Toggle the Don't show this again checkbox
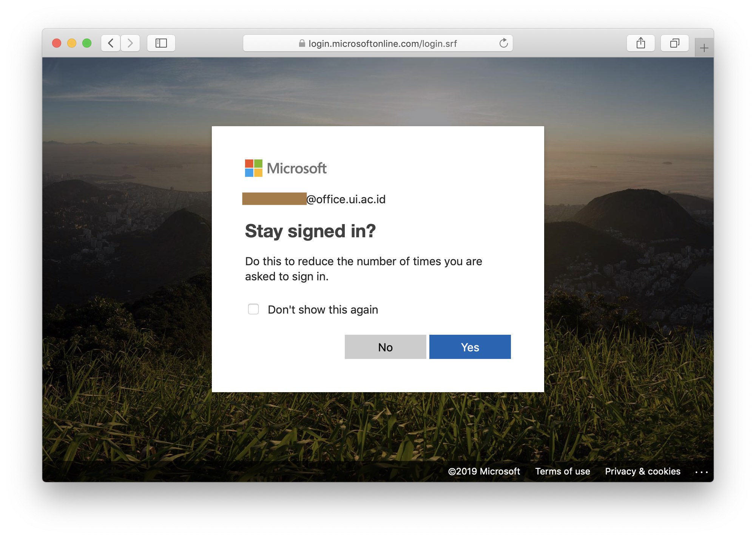This screenshot has height=538, width=756. click(253, 310)
